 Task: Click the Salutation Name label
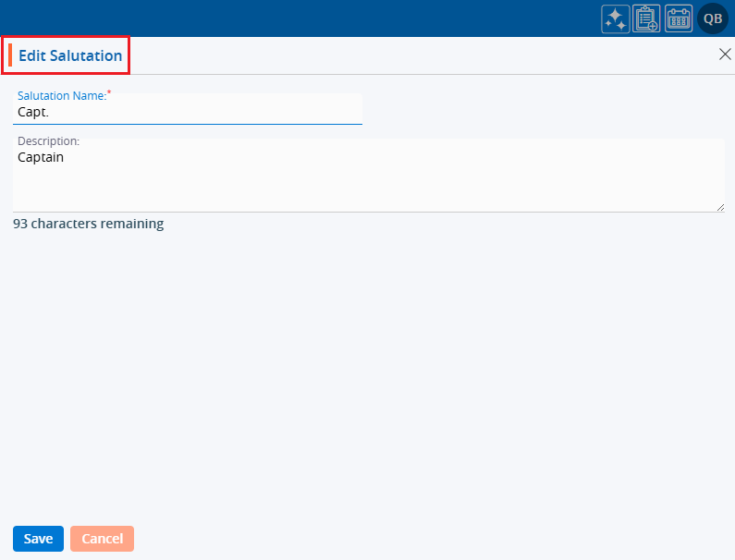point(61,96)
